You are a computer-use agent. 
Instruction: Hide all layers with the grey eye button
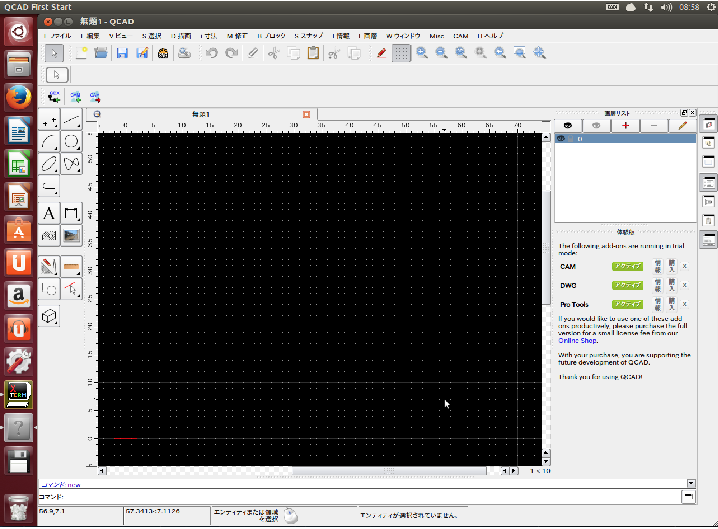click(x=596, y=125)
